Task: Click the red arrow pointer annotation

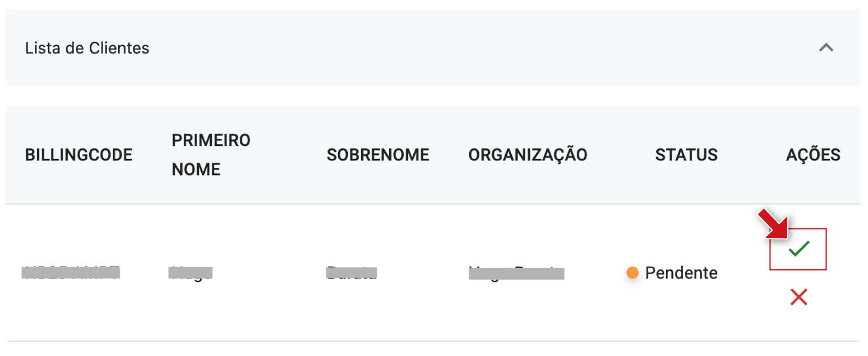Action: [772, 223]
